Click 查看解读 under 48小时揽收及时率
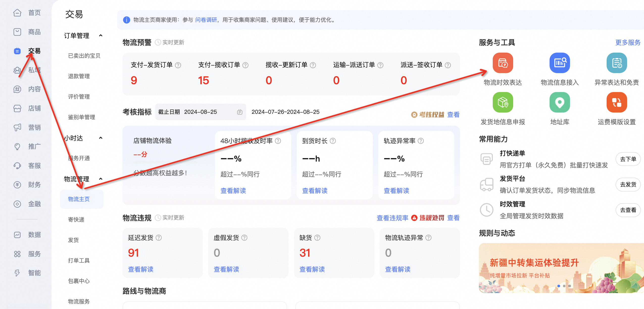644x309 pixels. pyautogui.click(x=233, y=191)
